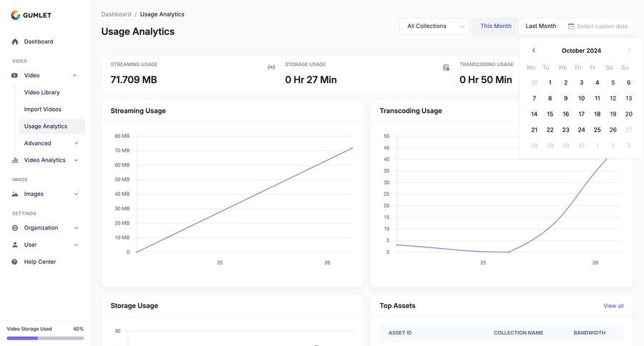This screenshot has width=644, height=346.
Task: Click the Streaming Usage chart title
Action: click(x=138, y=111)
